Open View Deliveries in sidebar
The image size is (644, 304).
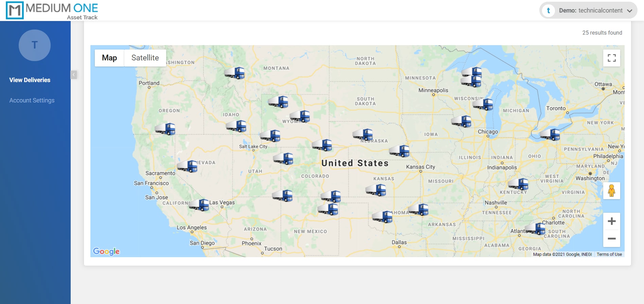pos(30,80)
